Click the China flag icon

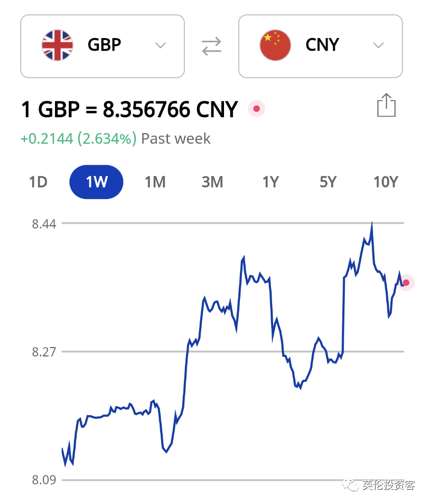[275, 45]
